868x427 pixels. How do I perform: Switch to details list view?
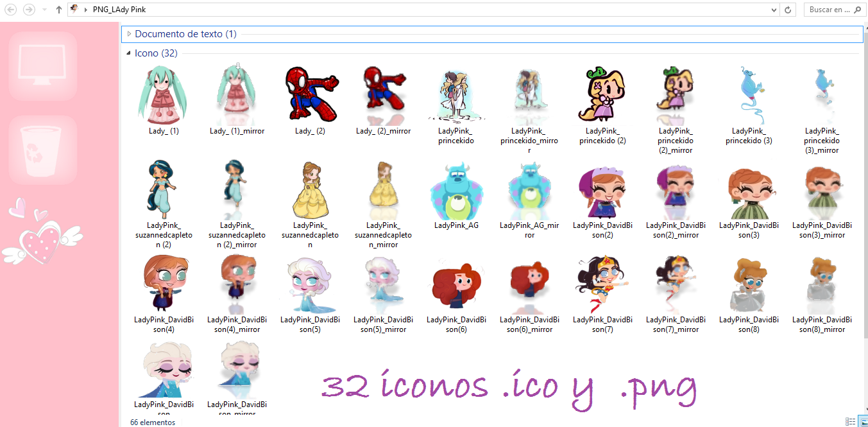pyautogui.click(x=850, y=422)
